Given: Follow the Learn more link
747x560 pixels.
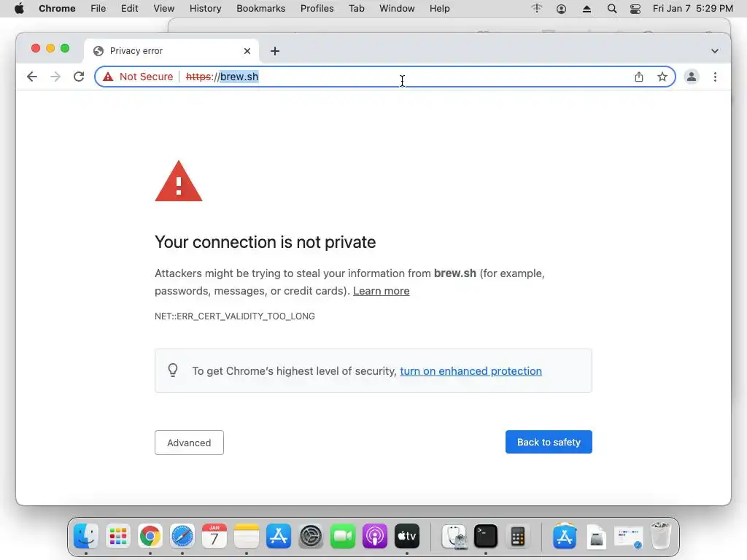Looking at the screenshot, I should click(381, 291).
